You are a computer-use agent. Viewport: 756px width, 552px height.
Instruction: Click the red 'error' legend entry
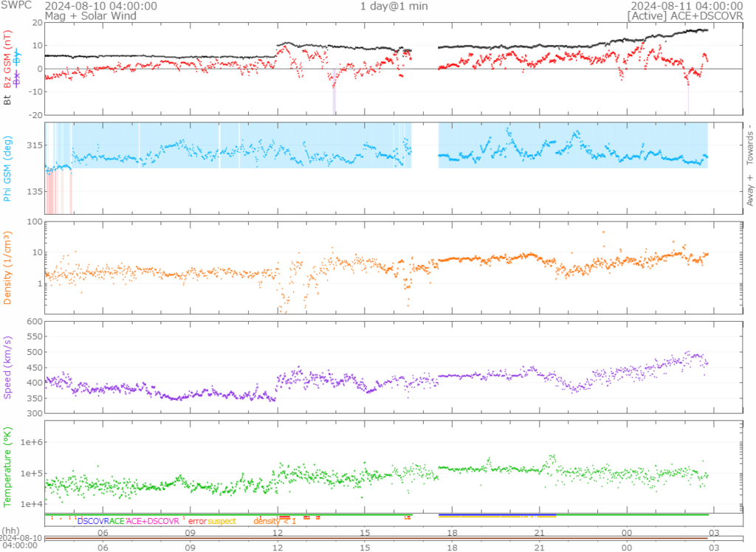(197, 521)
